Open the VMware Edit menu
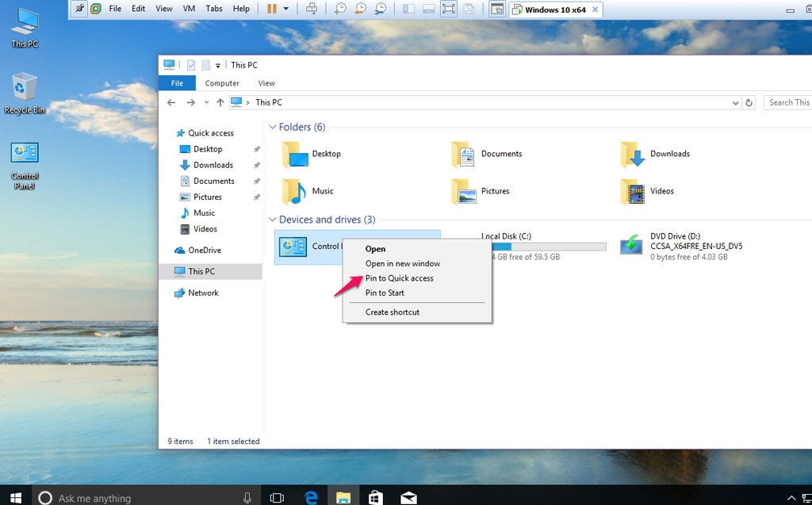This screenshot has width=812, height=505. (x=138, y=9)
